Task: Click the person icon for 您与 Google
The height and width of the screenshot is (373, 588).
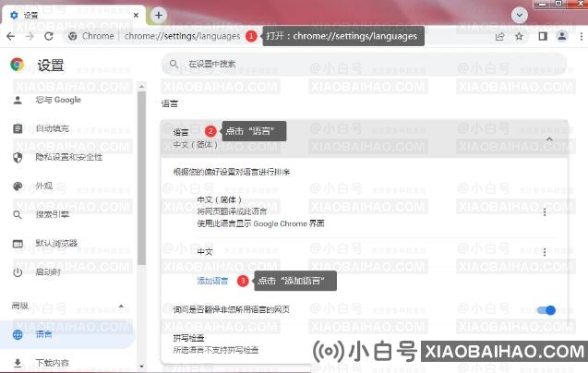Action: [18, 101]
